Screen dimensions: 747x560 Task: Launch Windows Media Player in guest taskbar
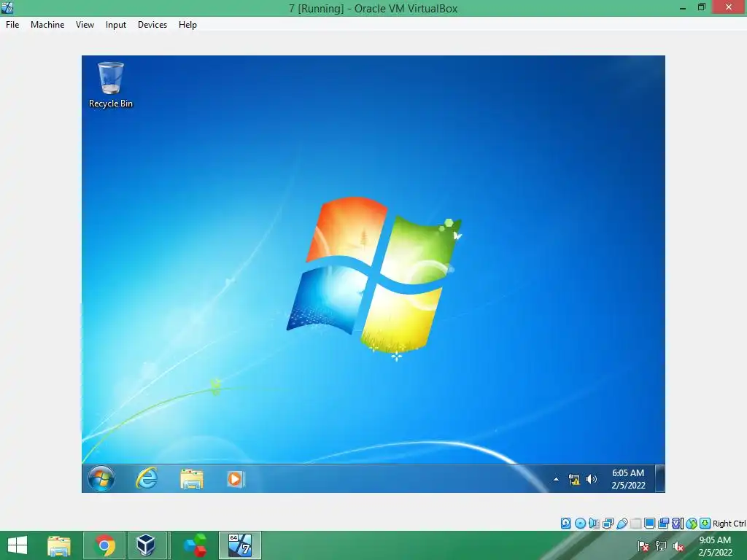(x=236, y=479)
